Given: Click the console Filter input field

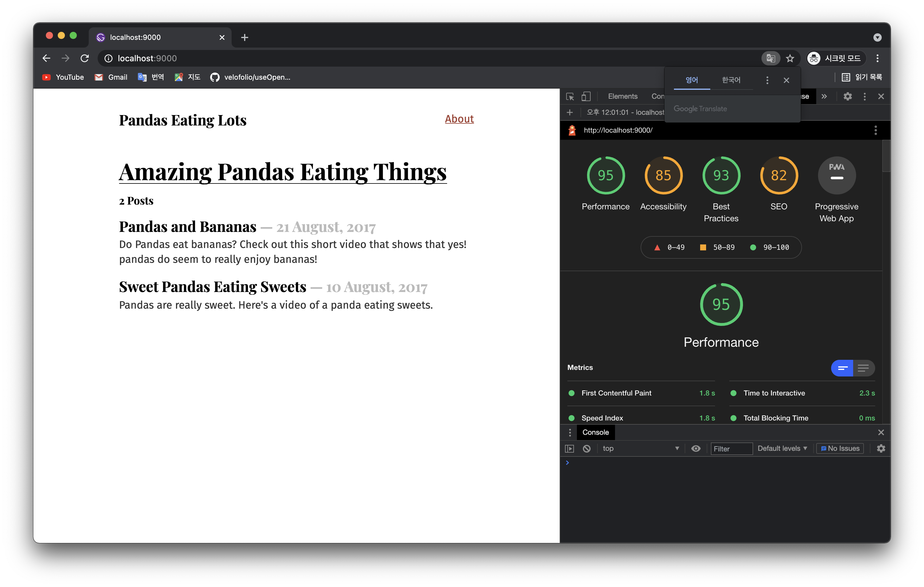Looking at the screenshot, I should coord(731,449).
